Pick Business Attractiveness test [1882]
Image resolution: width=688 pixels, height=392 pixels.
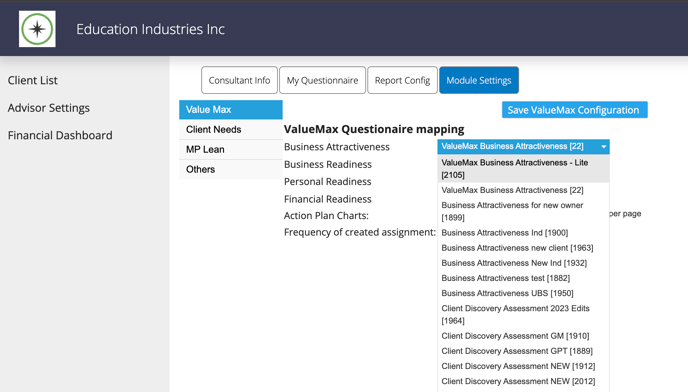tap(523, 278)
